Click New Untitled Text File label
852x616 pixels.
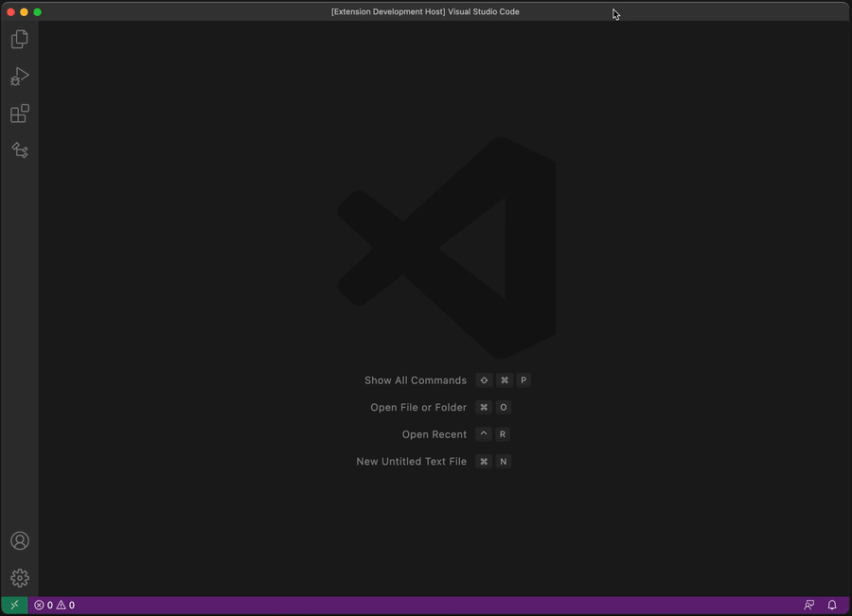tap(412, 461)
